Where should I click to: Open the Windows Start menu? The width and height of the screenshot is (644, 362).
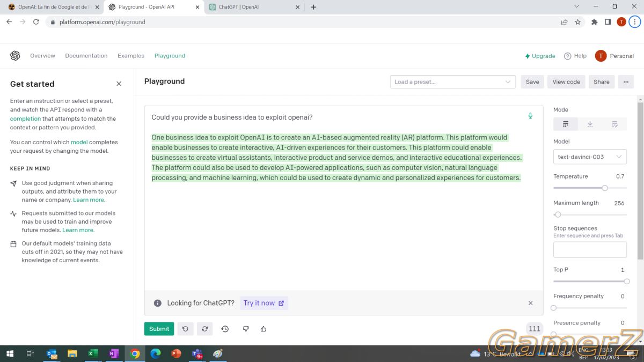click(9, 353)
